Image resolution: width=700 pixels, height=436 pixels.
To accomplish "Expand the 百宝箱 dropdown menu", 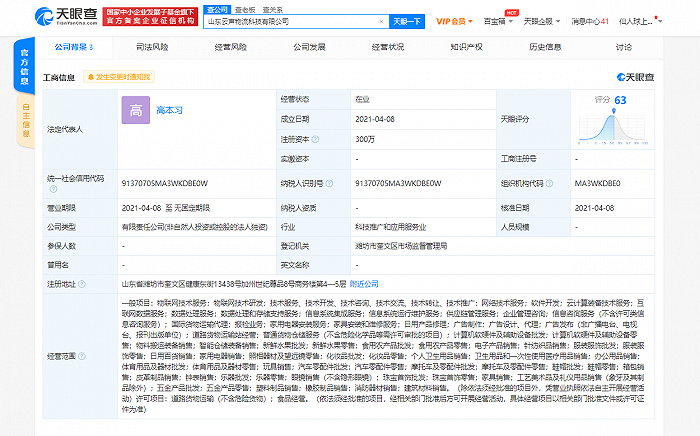I will coord(498,21).
